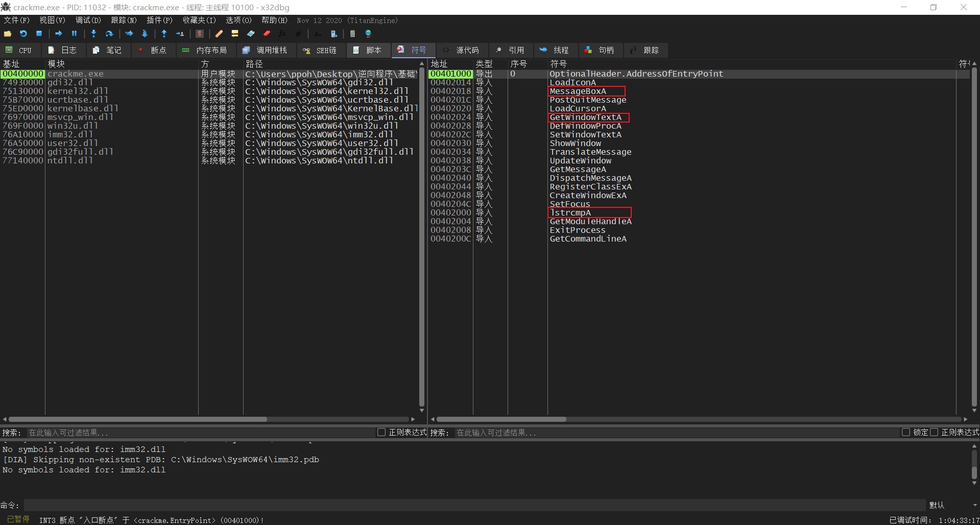980x525 pixels.
Task: Toggle the 锁定 checkbox
Action: 906,433
